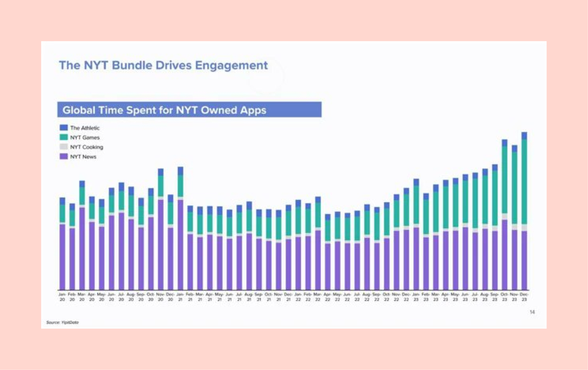Click the "Source: YipitData" attribution text

point(63,322)
